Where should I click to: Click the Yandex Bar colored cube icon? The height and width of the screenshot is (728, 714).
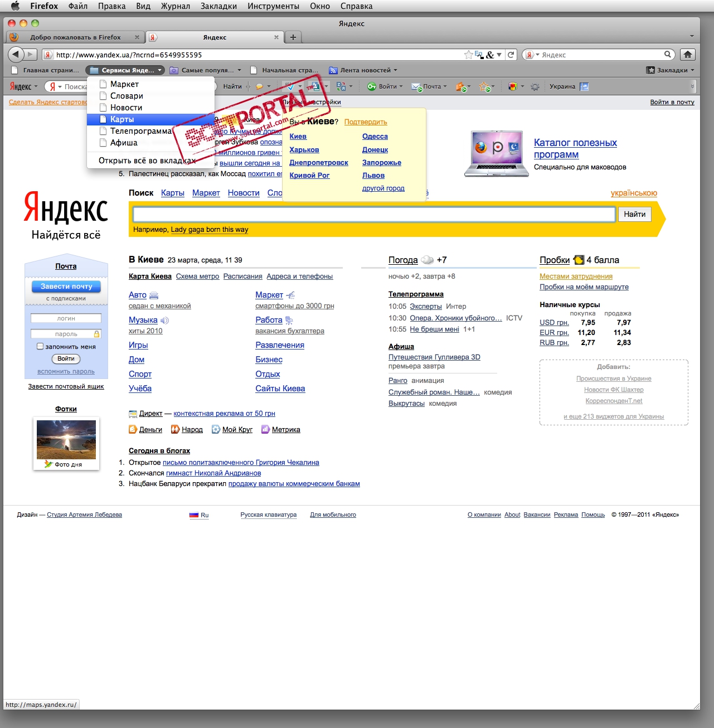512,86
